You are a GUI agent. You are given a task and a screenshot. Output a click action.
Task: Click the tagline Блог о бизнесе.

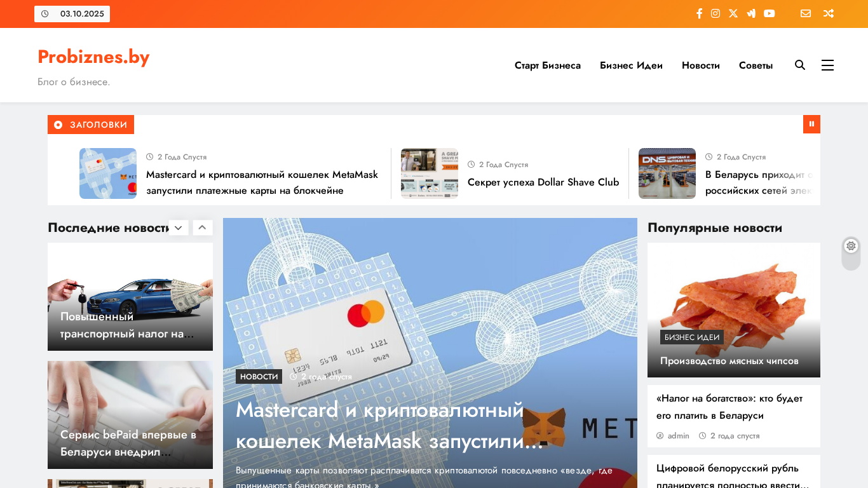74,82
